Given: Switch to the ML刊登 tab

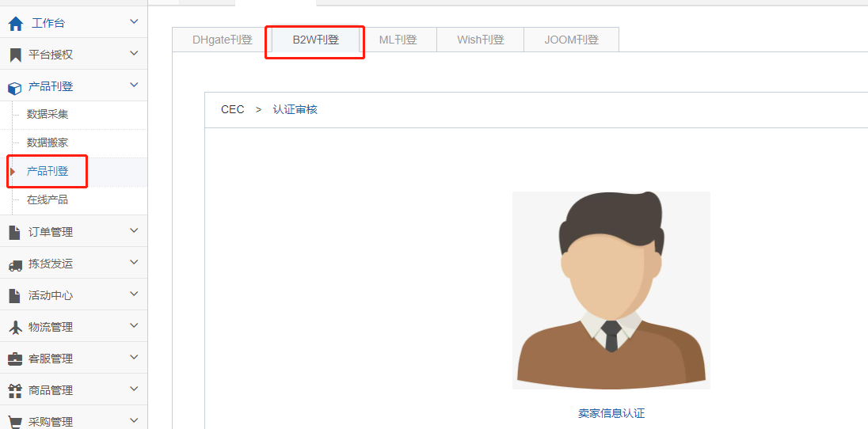Looking at the screenshot, I should tap(398, 40).
